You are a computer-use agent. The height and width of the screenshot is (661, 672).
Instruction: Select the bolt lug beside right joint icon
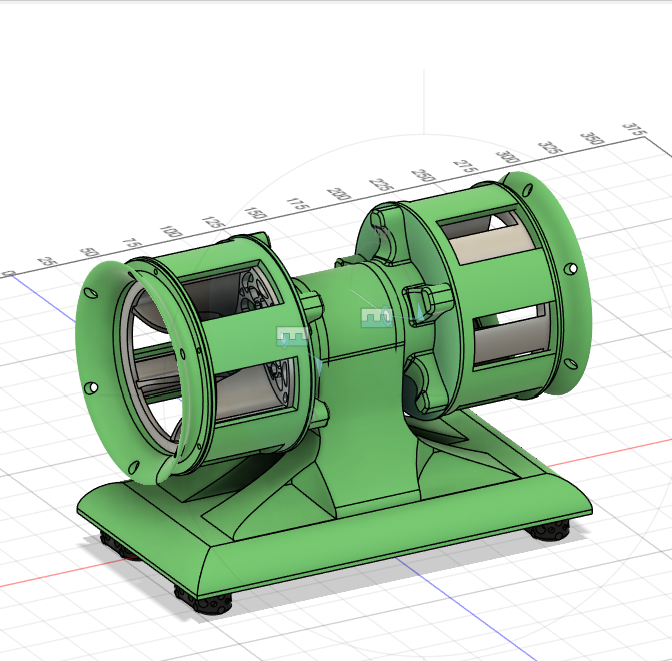(x=425, y=300)
